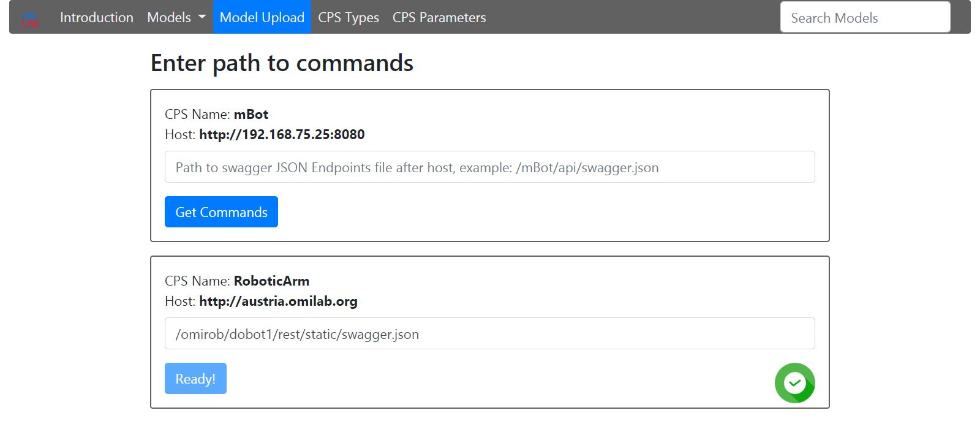Viewport: 980px width, 421px height.
Task: Switch to the Model Upload tab
Action: coord(262,17)
